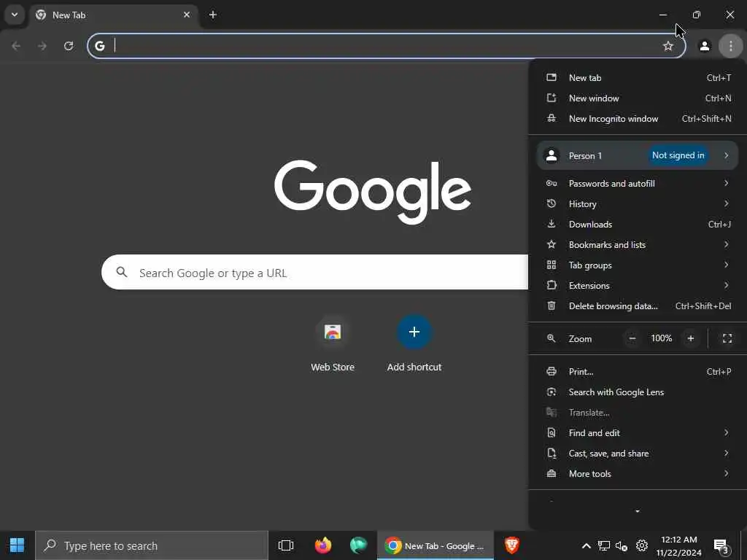The width and height of the screenshot is (747, 560).
Task: Click the Extensions puzzle icon
Action: point(551,285)
